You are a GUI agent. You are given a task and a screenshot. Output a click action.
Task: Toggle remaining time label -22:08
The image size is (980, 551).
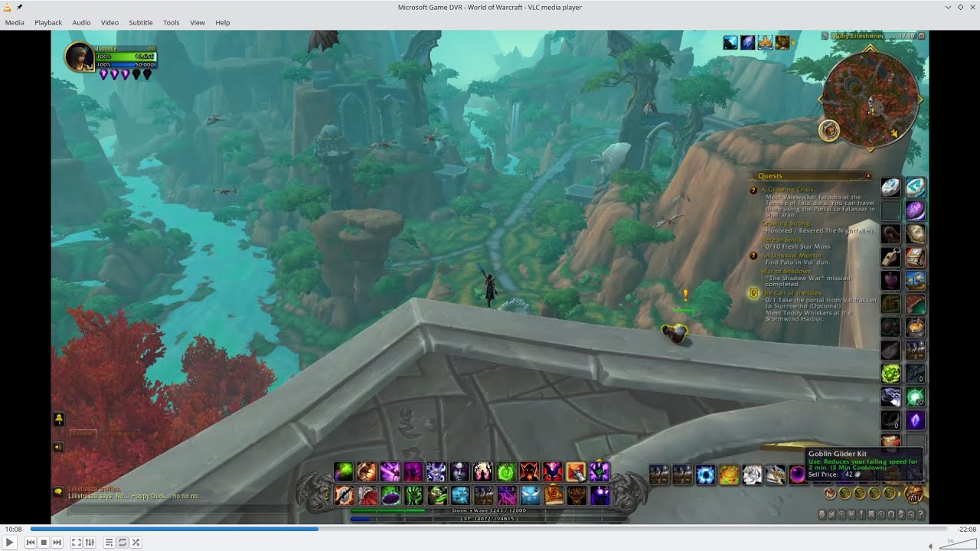966,530
